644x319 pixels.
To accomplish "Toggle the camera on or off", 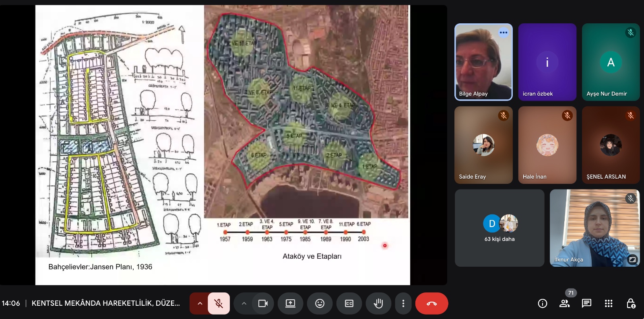I will 263,303.
